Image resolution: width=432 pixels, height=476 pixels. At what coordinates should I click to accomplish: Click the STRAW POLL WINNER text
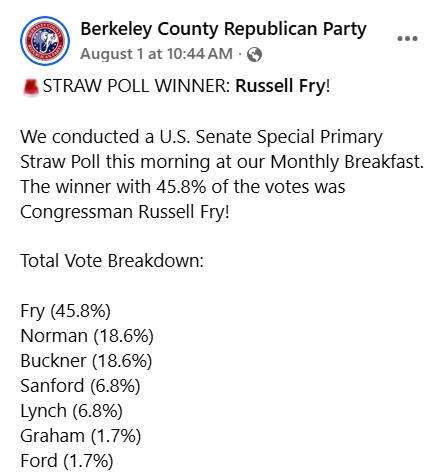coord(136,86)
